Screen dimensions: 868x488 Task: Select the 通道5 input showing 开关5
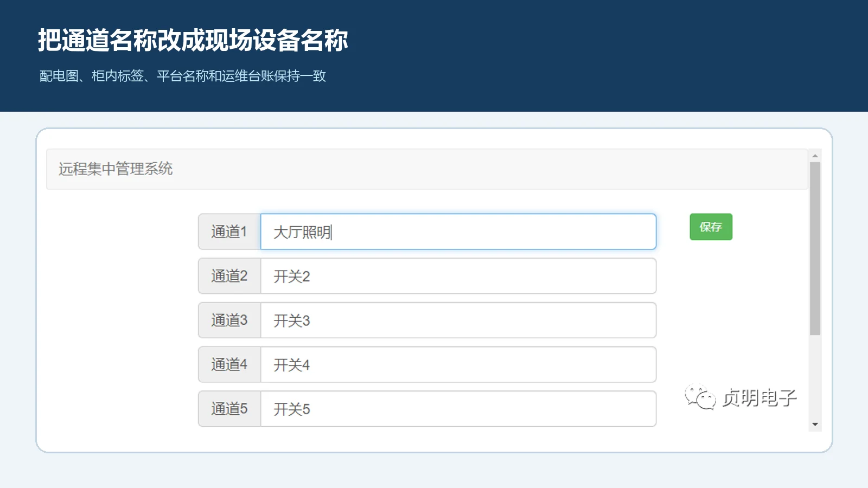pyautogui.click(x=458, y=409)
